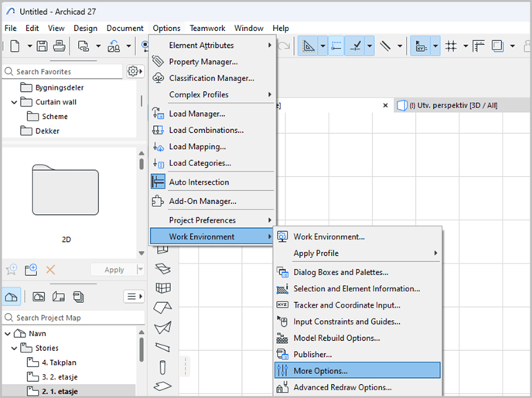Select the Layout Book icon
The height and width of the screenshot is (398, 532).
58,297
